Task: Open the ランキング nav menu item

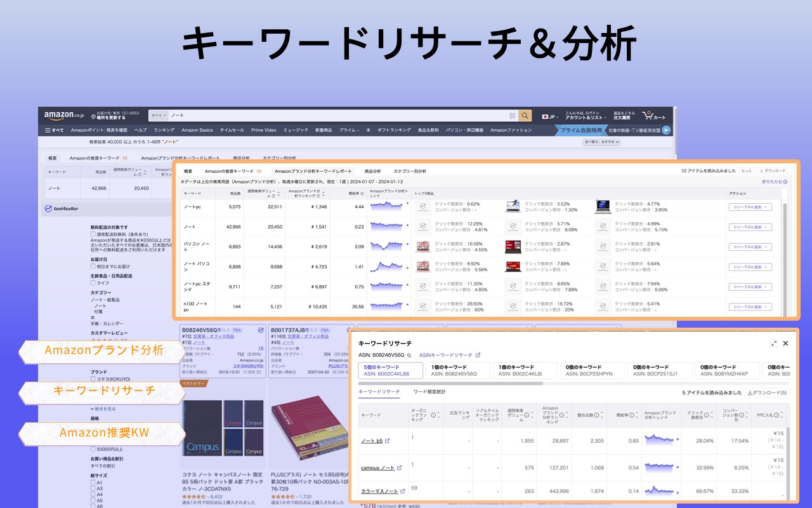Action: click(164, 130)
